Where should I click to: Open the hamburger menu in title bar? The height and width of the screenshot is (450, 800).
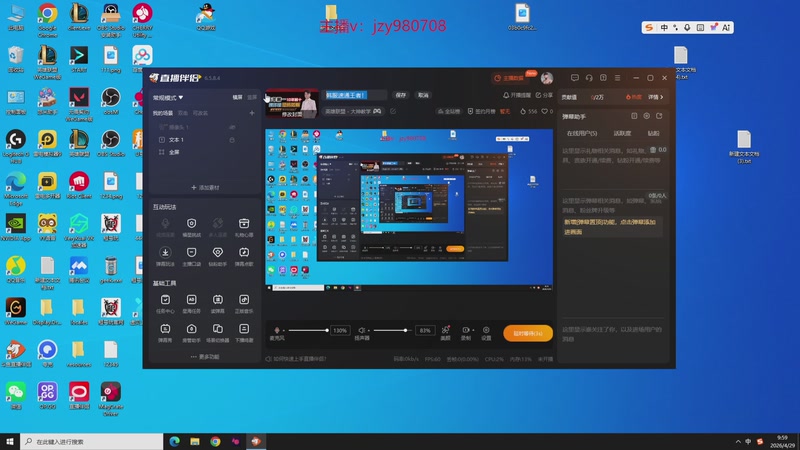(618, 78)
